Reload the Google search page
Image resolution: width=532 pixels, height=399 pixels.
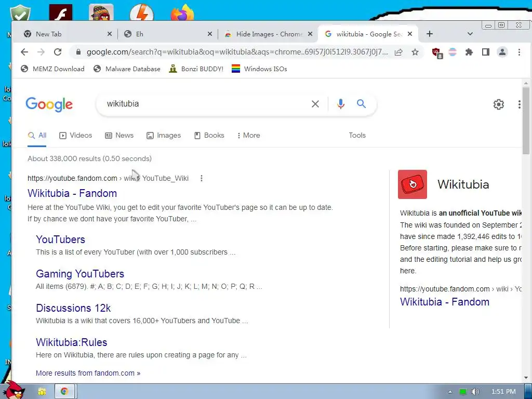[58, 52]
